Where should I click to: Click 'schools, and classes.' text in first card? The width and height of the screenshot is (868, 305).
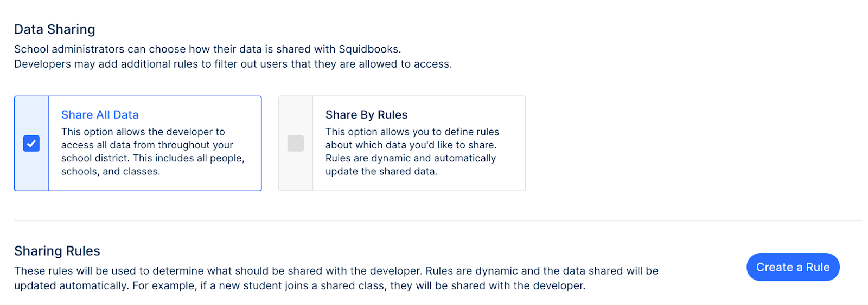111,171
